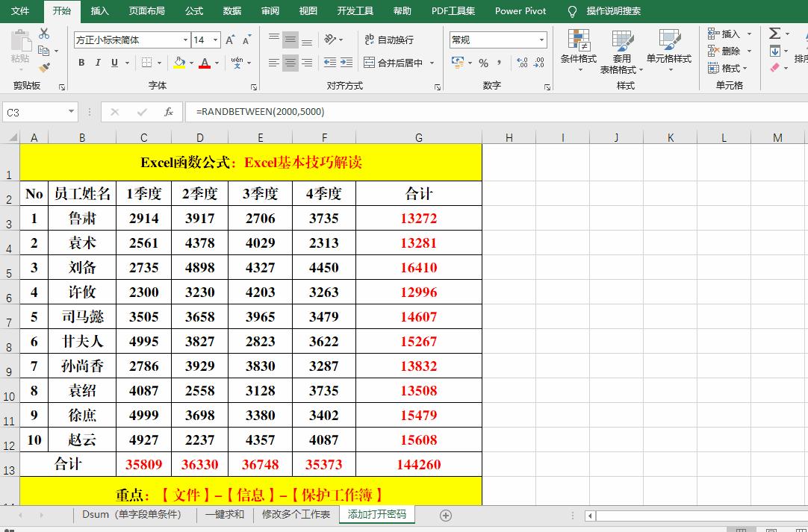Toggle bold formatting
808x532 pixels.
[81, 63]
